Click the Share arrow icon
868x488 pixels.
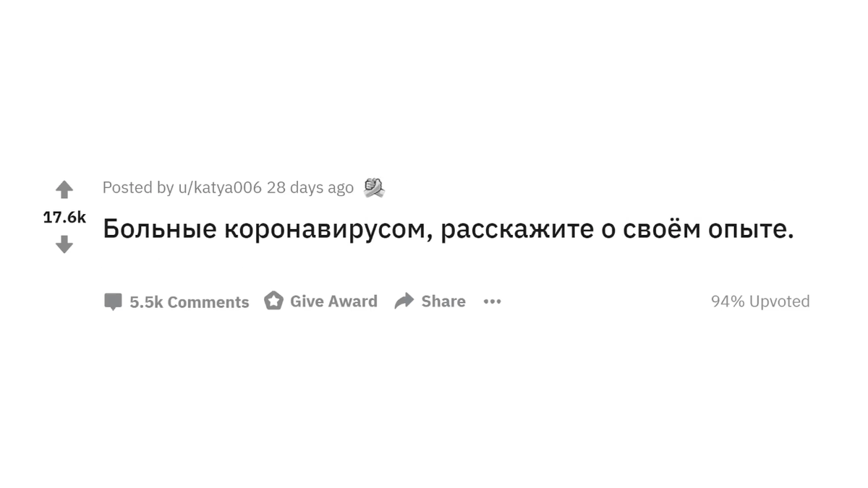(404, 301)
